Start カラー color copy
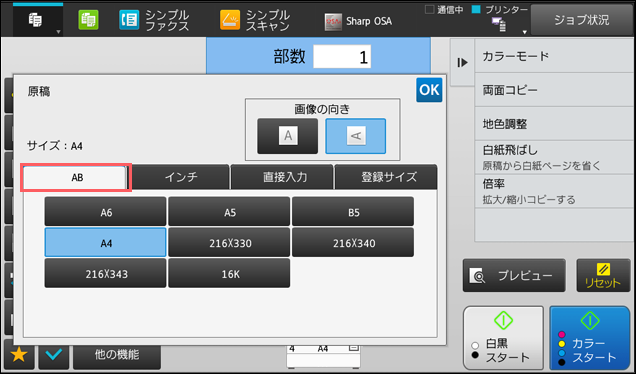 point(589,337)
